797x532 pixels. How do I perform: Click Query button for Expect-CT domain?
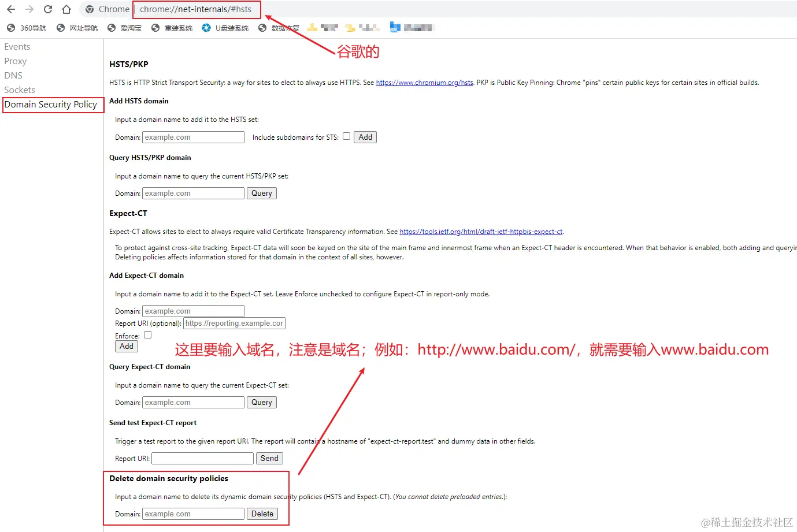pos(262,402)
